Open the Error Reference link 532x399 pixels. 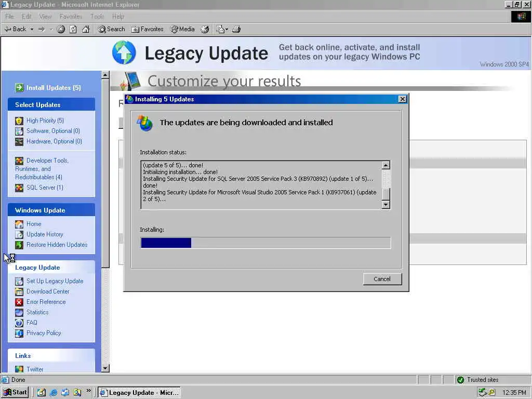[46, 302]
